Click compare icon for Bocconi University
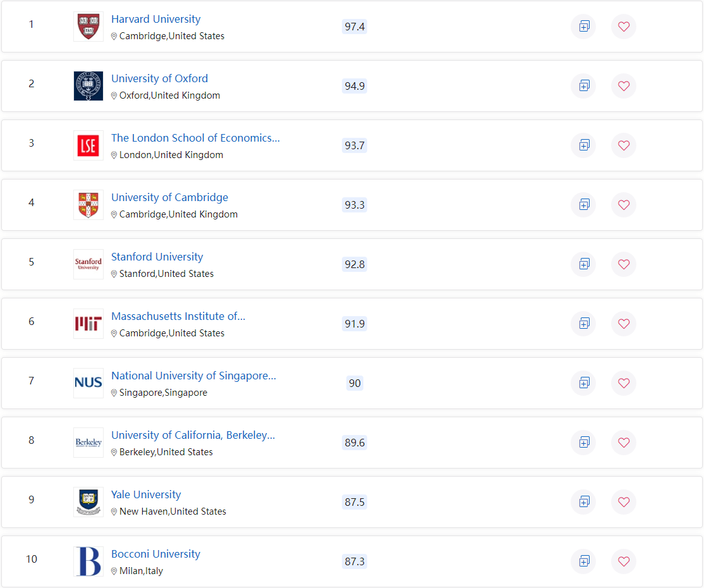704x588 pixels. click(x=583, y=561)
